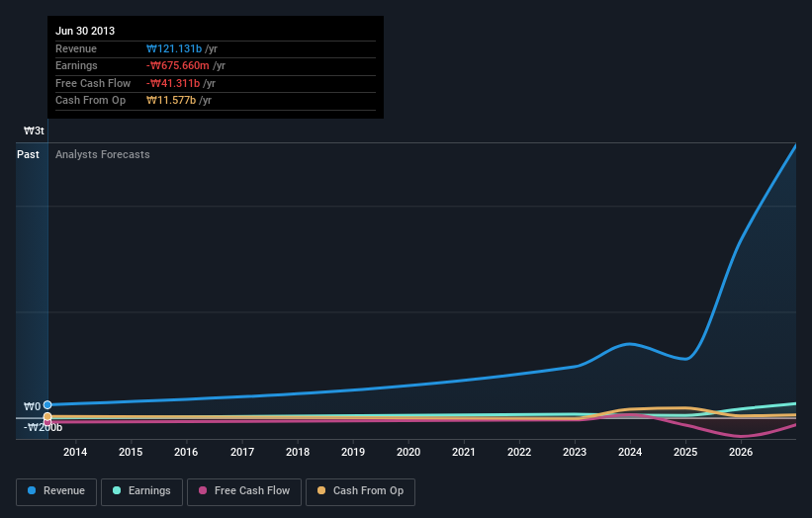Toggle the Cash From Op legend button
The width and height of the screenshot is (812, 518).
click(x=360, y=491)
